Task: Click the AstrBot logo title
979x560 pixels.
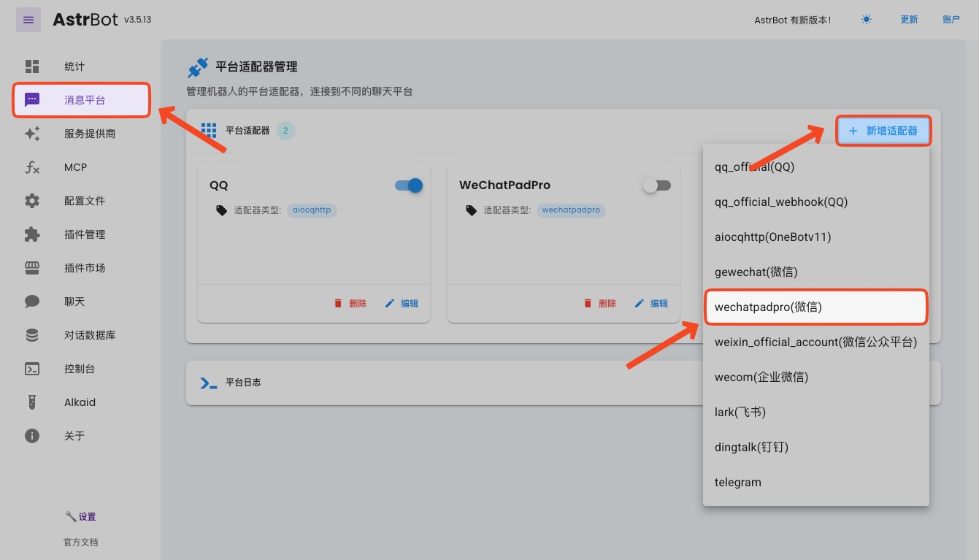Action: point(85,20)
